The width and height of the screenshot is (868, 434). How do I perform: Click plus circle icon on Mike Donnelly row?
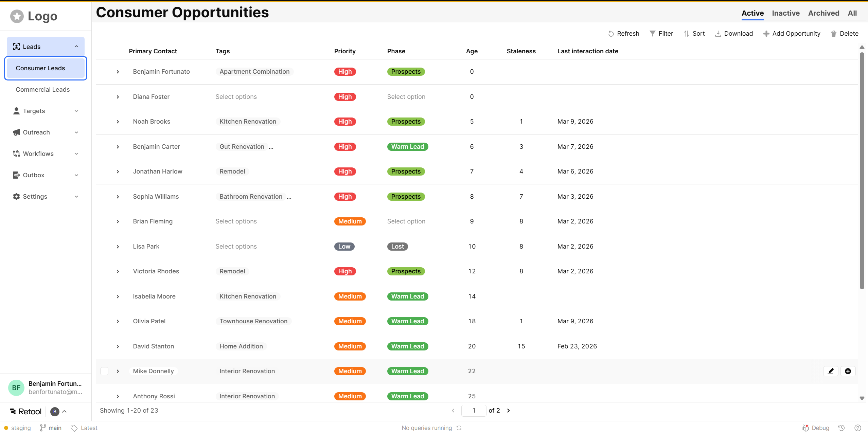pyautogui.click(x=848, y=371)
